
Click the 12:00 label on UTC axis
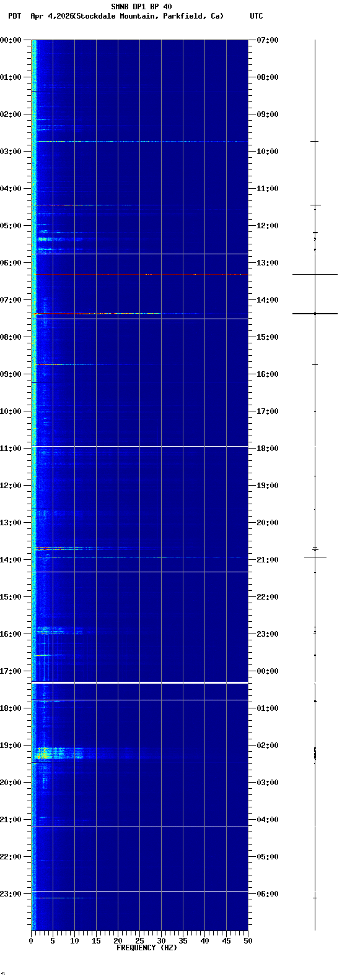click(x=268, y=226)
